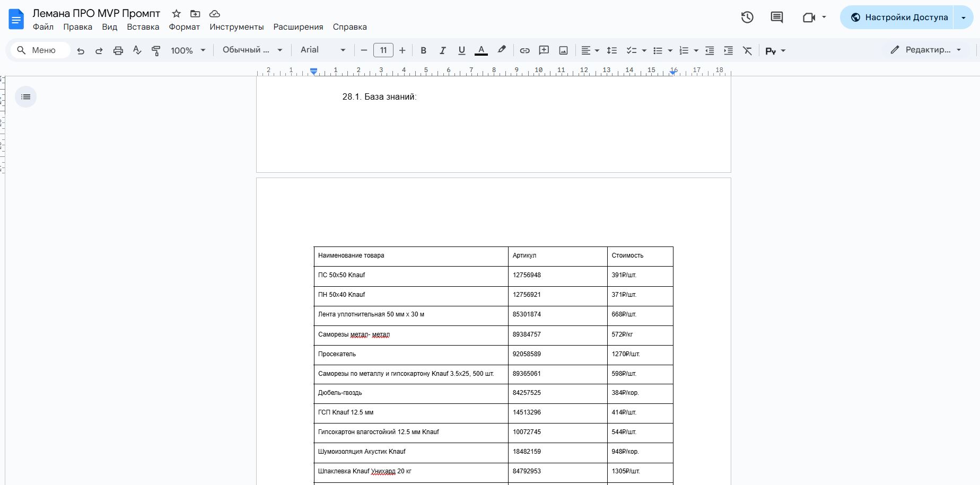980x485 pixels.
Task: Open the Вставка menu
Action: (x=143, y=27)
